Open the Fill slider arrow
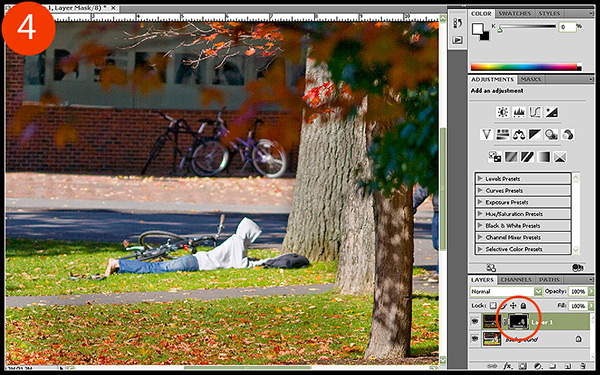This screenshot has width=600, height=375. (591, 306)
